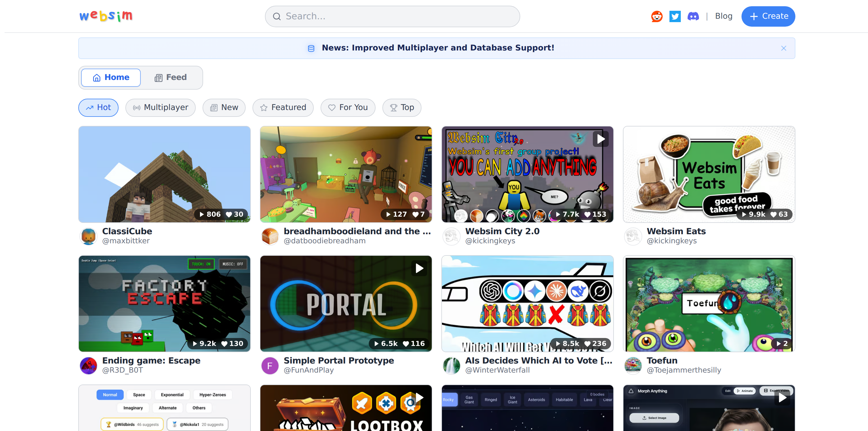Click kickingkeys avatar beside Websim City 2.0
This screenshot has width=868, height=431.
click(x=452, y=236)
